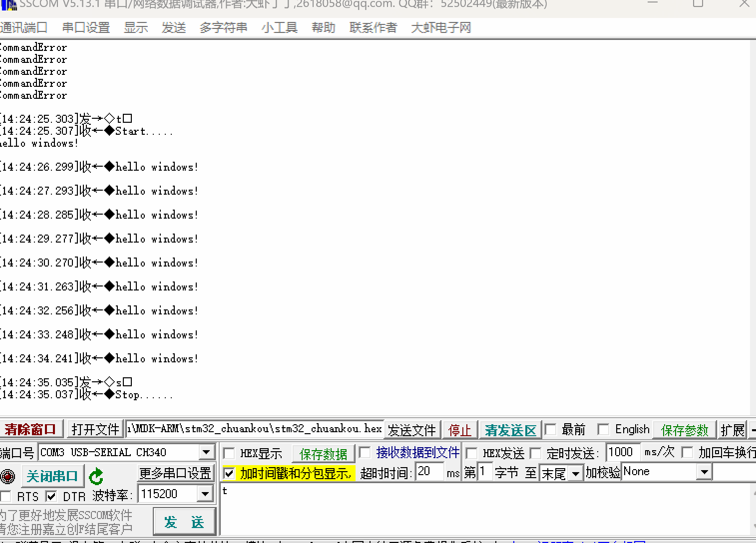Expand the None checksum dropdown
The height and width of the screenshot is (543, 756).
click(x=704, y=472)
